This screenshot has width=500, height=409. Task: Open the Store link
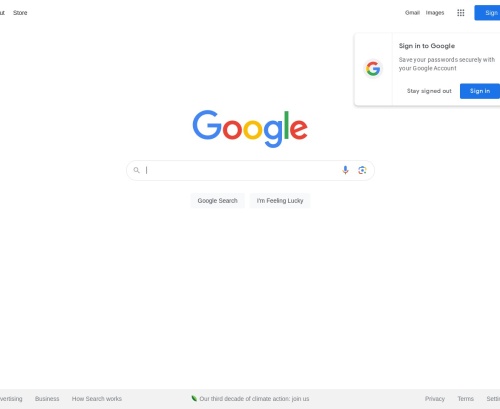click(20, 13)
